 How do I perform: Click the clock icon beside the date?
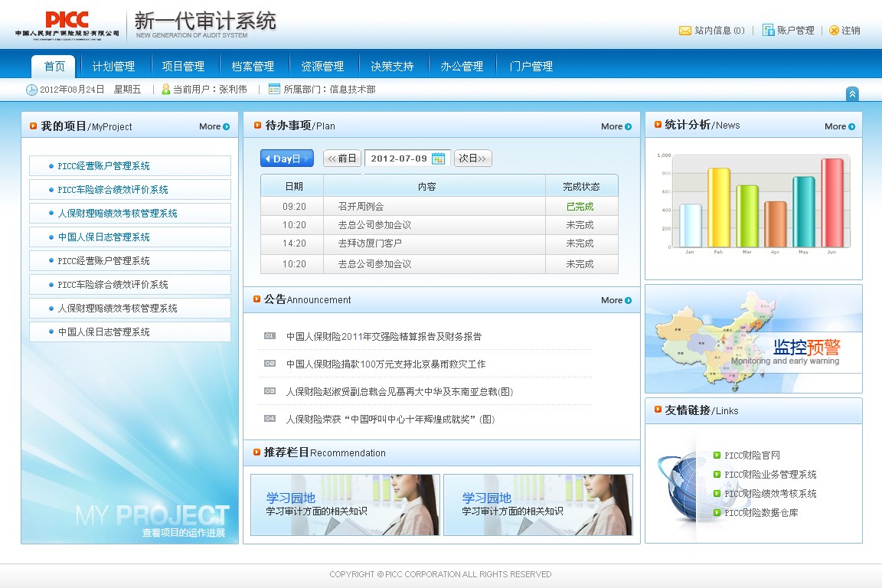(x=31, y=90)
